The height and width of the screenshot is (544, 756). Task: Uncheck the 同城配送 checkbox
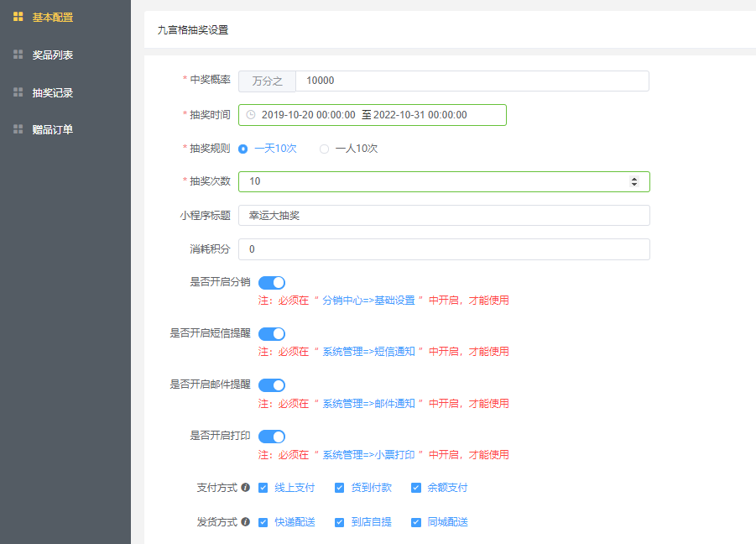(416, 522)
